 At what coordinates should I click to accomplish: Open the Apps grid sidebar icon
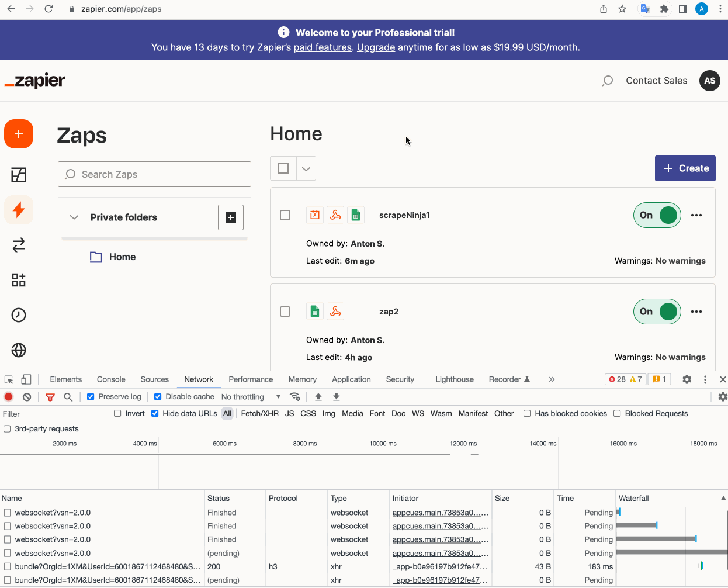19,280
